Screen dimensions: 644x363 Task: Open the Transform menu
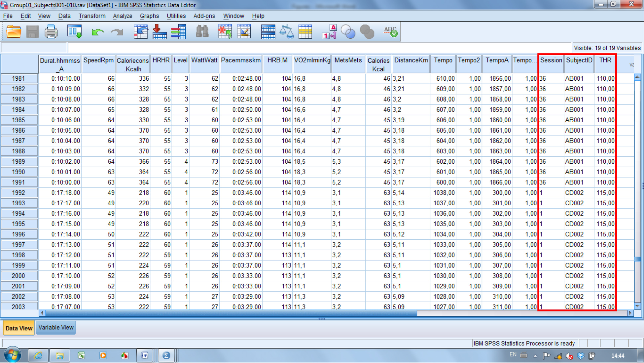pyautogui.click(x=92, y=16)
